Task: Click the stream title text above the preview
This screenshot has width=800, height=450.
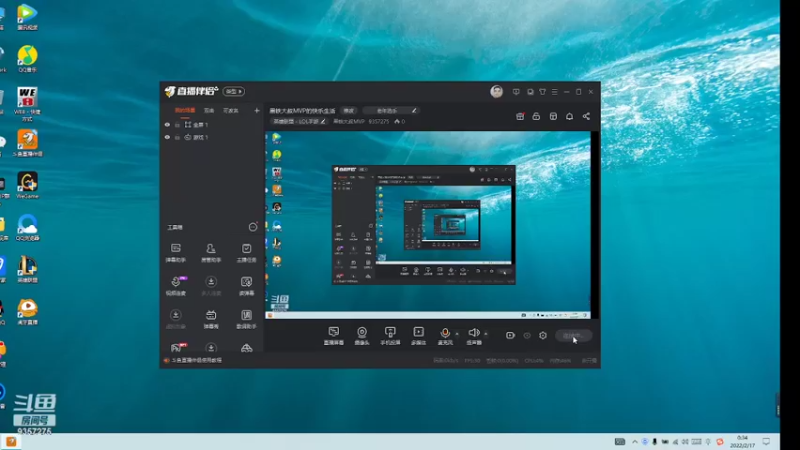Action: tap(303, 110)
